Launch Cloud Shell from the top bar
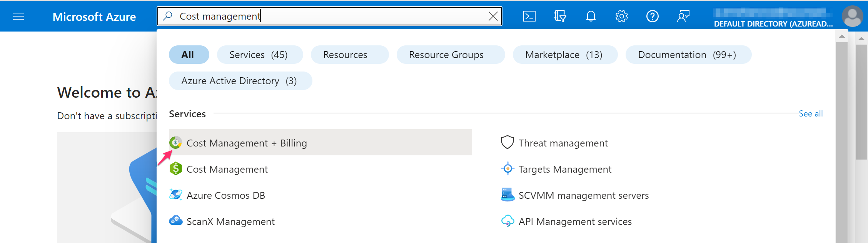Screen dimensions: 868x243 pyautogui.click(x=529, y=16)
